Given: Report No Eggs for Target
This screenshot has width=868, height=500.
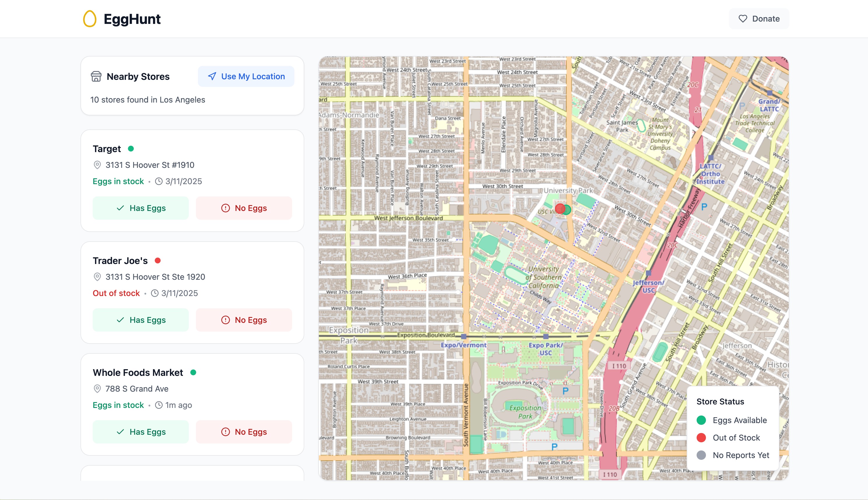Looking at the screenshot, I should click(244, 208).
